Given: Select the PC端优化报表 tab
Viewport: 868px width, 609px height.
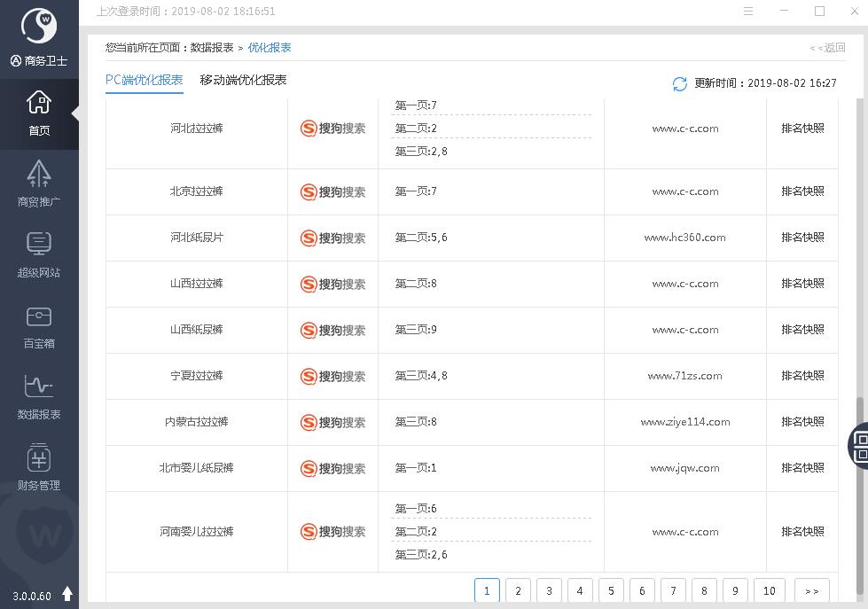Looking at the screenshot, I should (144, 80).
